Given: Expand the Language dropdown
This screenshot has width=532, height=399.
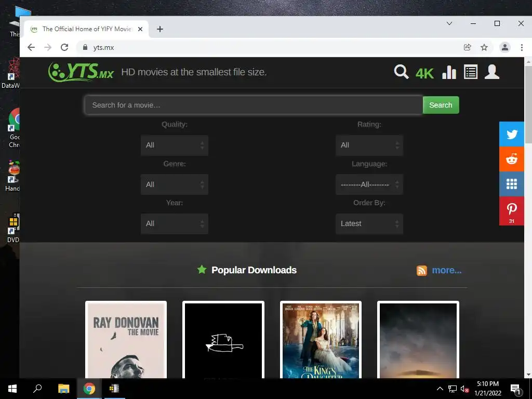Looking at the screenshot, I should click(369, 184).
